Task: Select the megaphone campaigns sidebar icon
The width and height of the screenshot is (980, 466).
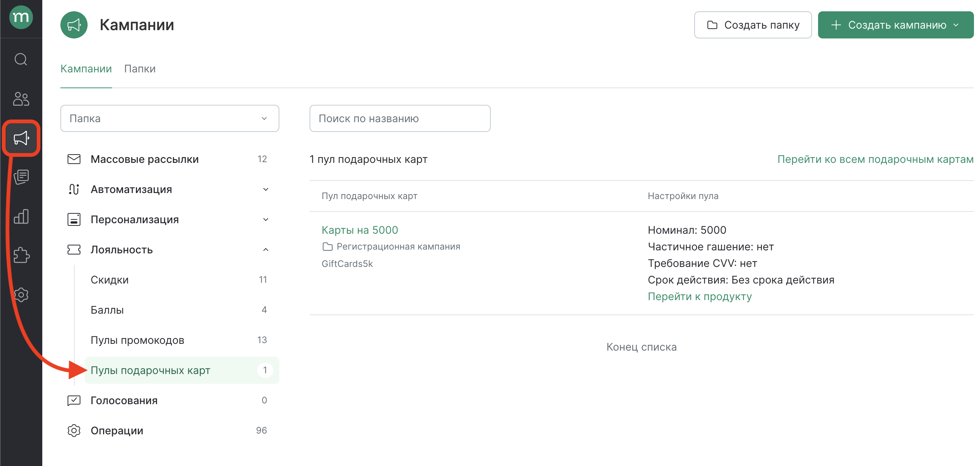Action: point(21,138)
